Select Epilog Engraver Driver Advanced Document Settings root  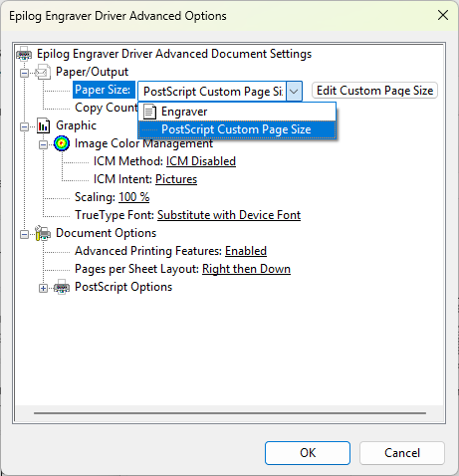coord(174,54)
